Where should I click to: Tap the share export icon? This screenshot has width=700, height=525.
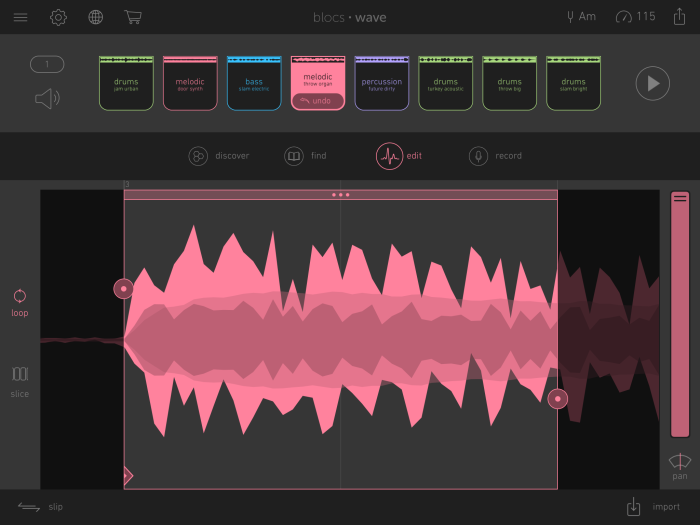[x=679, y=17]
